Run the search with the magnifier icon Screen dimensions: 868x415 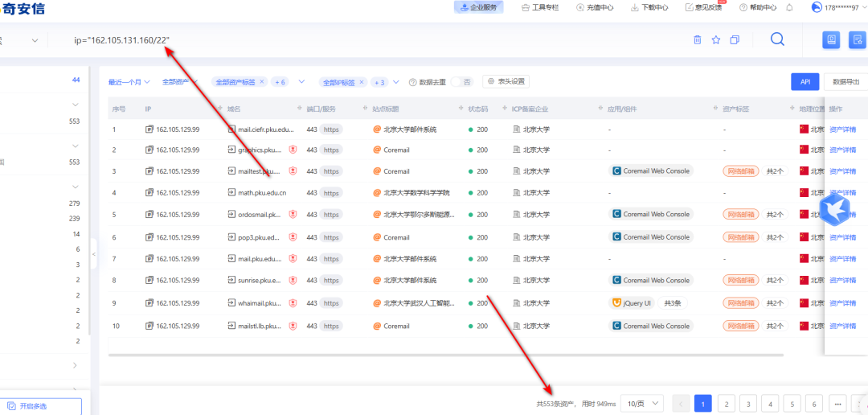[x=777, y=39]
